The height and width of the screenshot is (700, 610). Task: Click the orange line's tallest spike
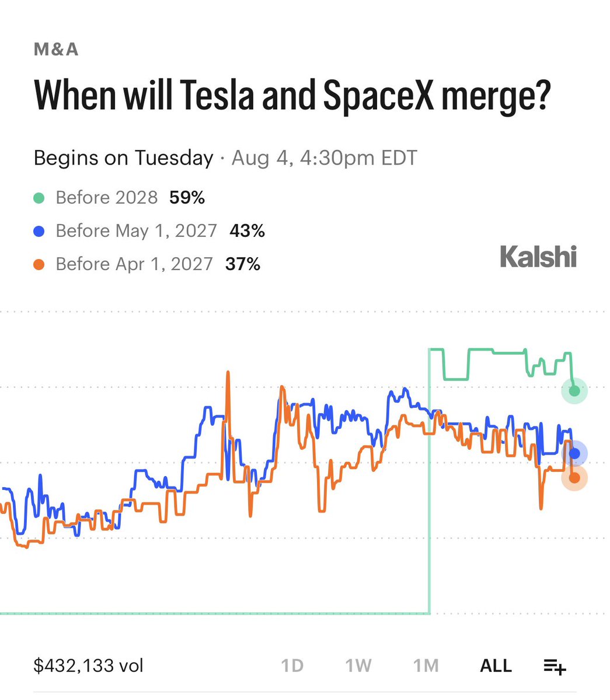click(228, 373)
